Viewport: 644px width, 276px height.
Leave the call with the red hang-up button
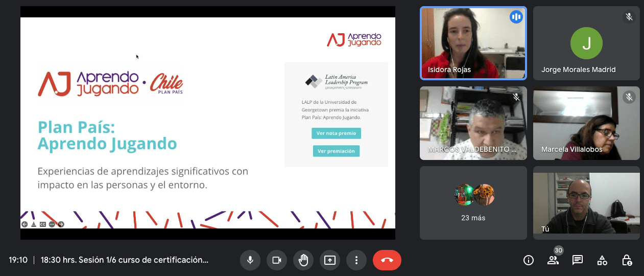[387, 260]
